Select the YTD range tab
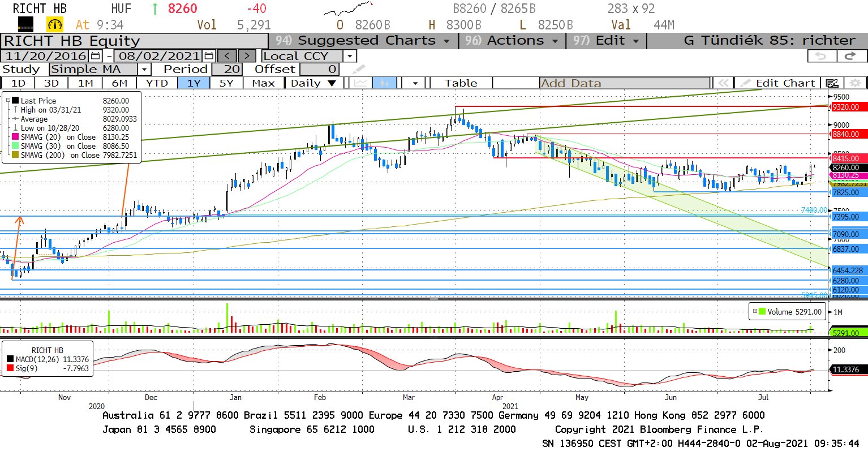The height and width of the screenshot is (460, 868). click(x=157, y=83)
